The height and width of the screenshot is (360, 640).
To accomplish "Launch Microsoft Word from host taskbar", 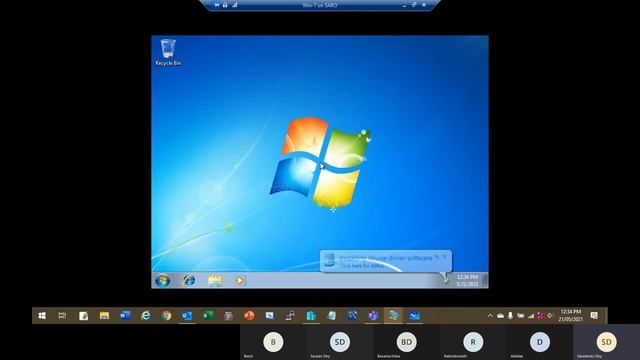I will tap(125, 316).
